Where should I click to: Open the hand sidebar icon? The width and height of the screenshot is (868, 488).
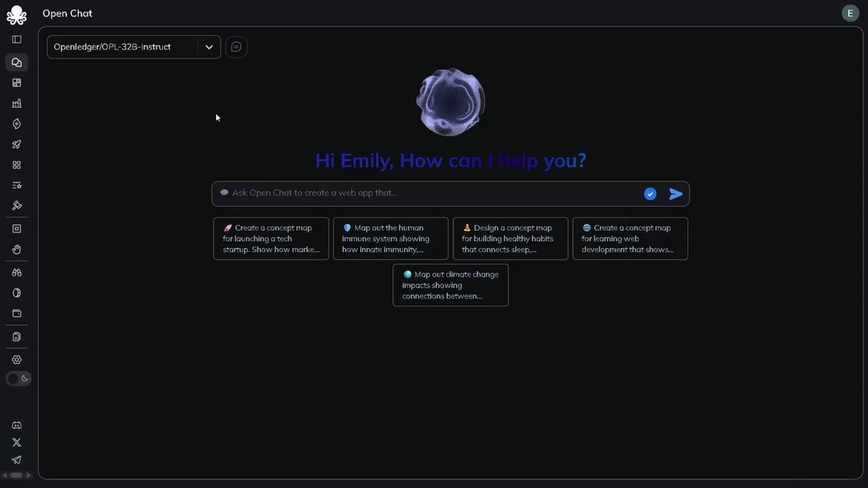click(x=17, y=249)
